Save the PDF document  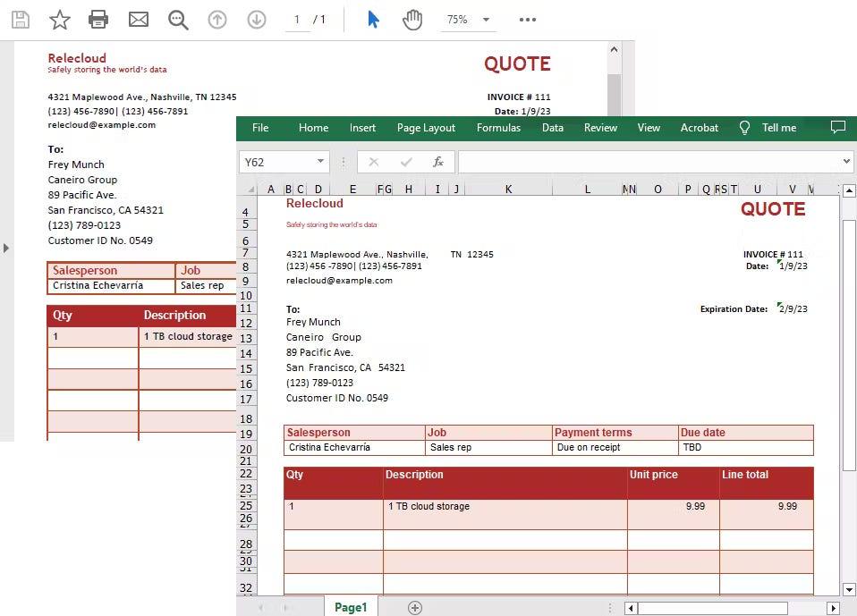pyautogui.click(x=20, y=19)
